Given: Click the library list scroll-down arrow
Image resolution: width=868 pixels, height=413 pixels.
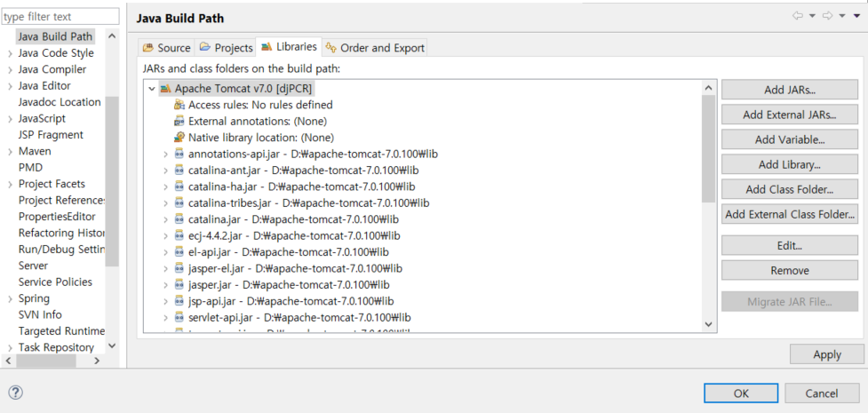Looking at the screenshot, I should [708, 324].
